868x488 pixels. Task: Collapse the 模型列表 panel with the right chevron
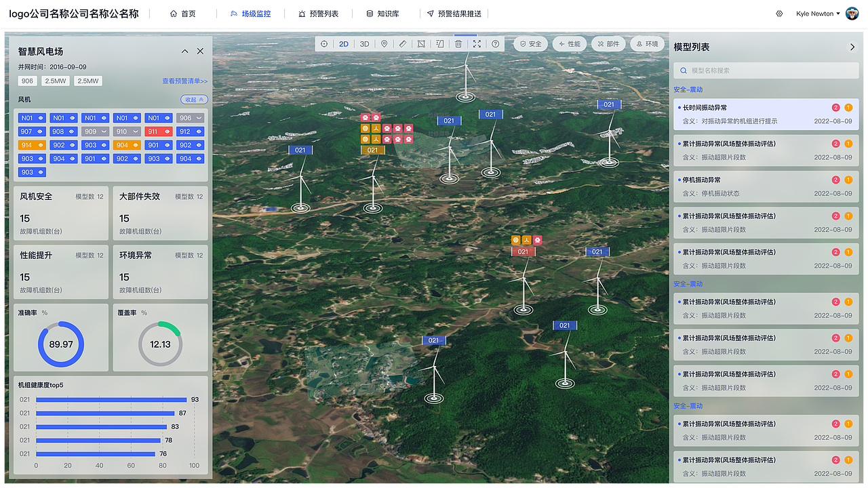(852, 47)
